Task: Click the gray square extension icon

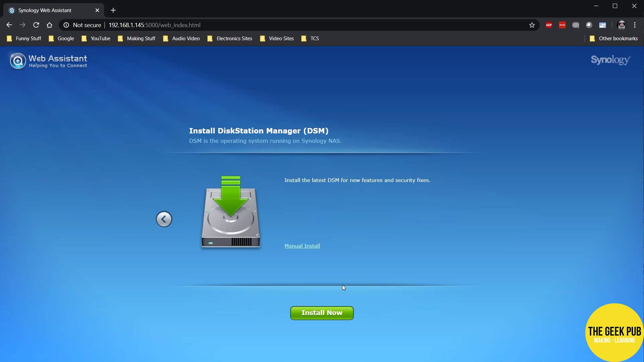Action: [x=576, y=25]
